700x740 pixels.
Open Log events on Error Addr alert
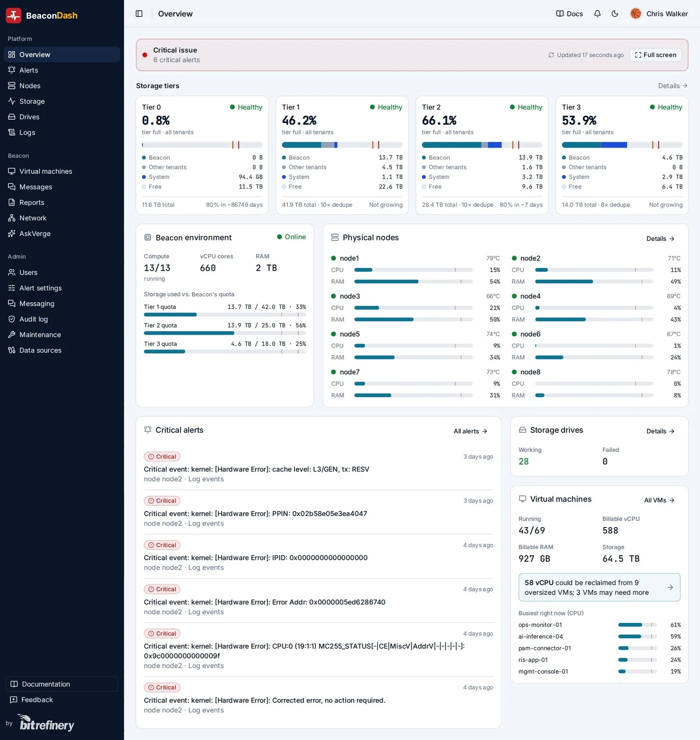pyautogui.click(x=206, y=612)
